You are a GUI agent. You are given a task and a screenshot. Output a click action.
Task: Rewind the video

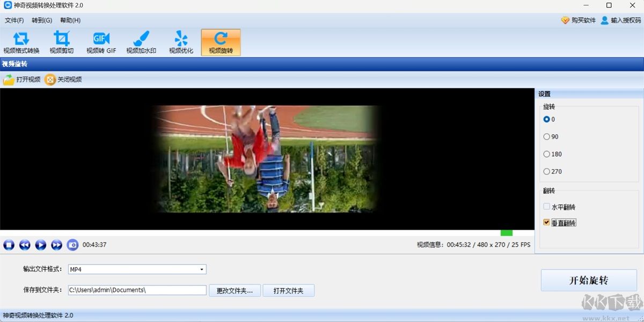[x=25, y=245]
